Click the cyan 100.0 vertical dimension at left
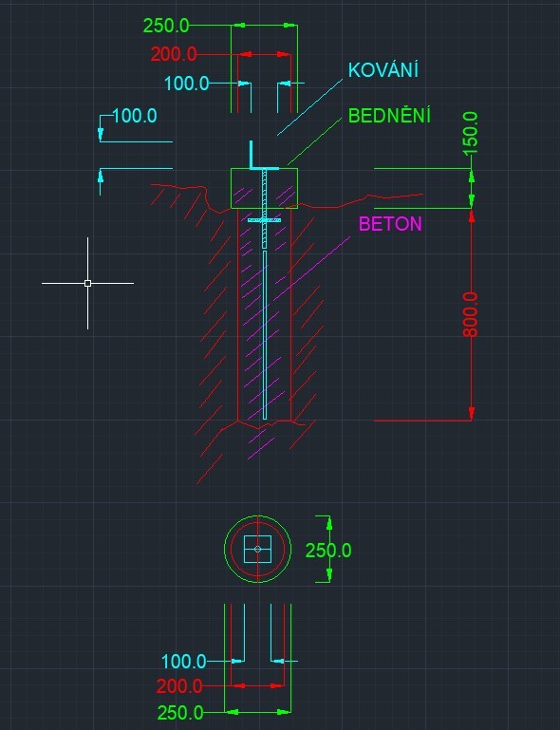560x730 pixels. (x=135, y=116)
